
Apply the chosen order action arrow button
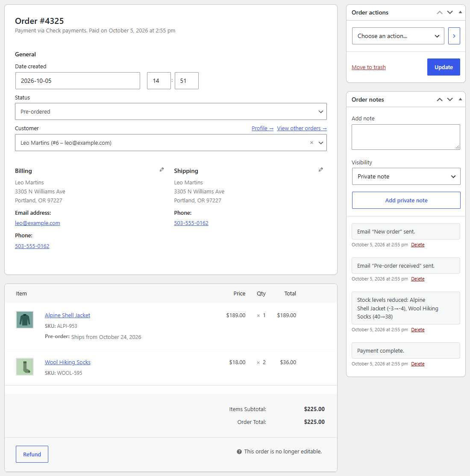tap(454, 36)
